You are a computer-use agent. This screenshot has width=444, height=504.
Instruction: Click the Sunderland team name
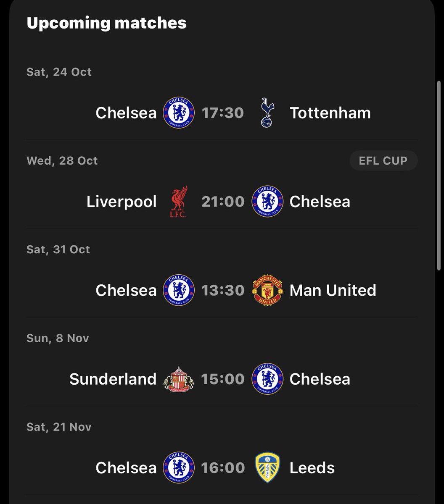tap(113, 379)
